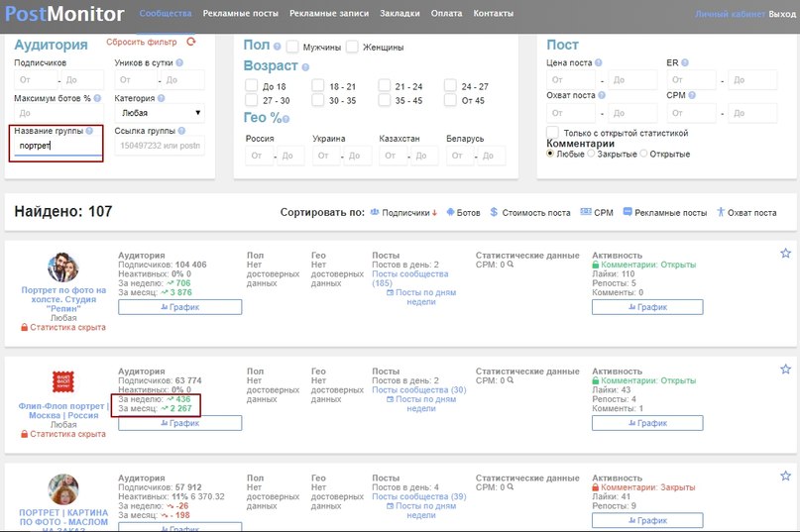Sort results by Рекламные посты

pyautogui.click(x=665, y=213)
